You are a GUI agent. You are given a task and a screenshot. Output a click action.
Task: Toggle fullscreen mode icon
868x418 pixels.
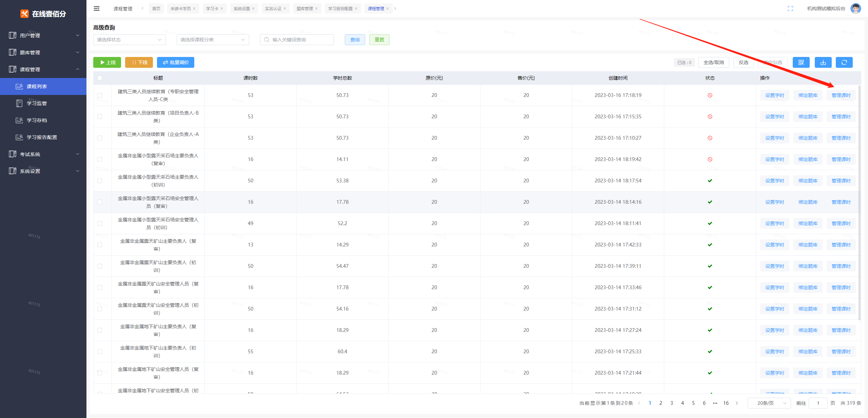pyautogui.click(x=790, y=8)
